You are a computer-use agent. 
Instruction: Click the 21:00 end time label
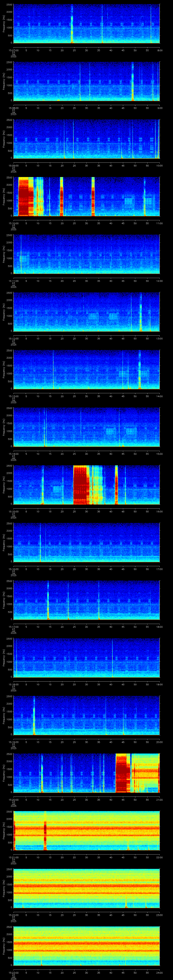159,800
